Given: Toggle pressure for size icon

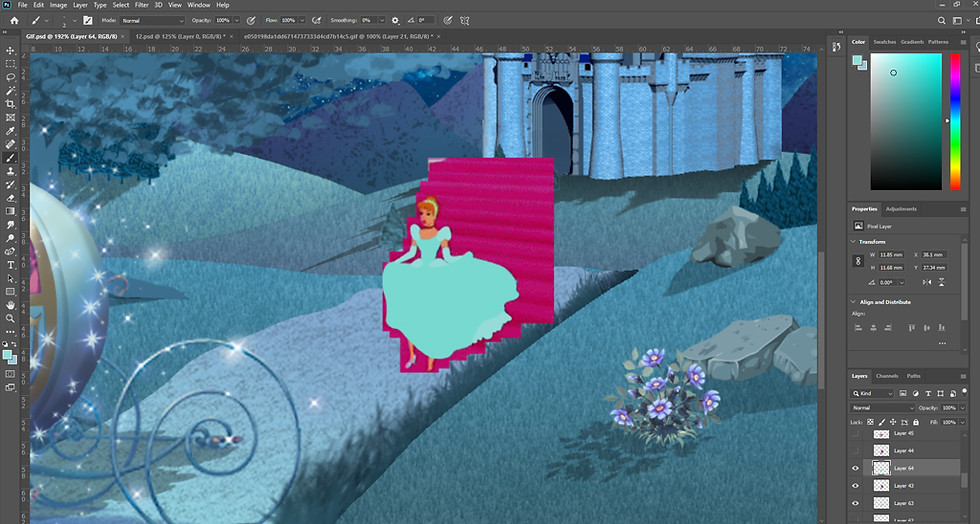Looking at the screenshot, I should click(448, 20).
